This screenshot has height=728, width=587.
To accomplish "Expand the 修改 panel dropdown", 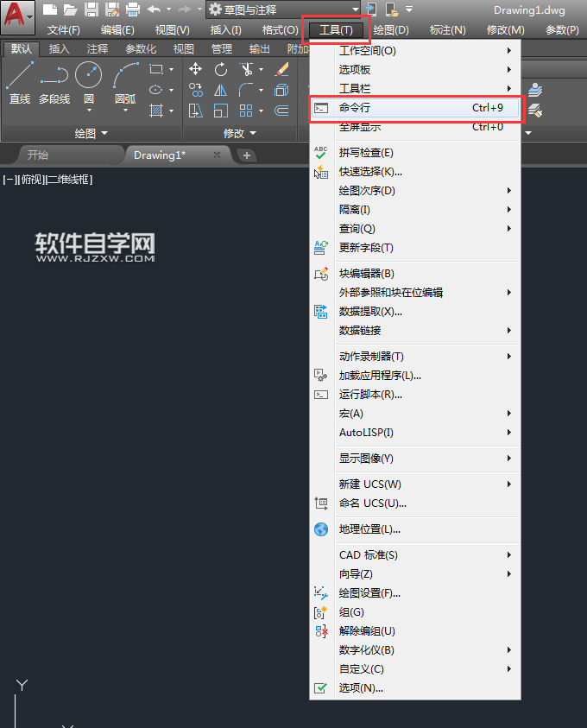I will 239,133.
